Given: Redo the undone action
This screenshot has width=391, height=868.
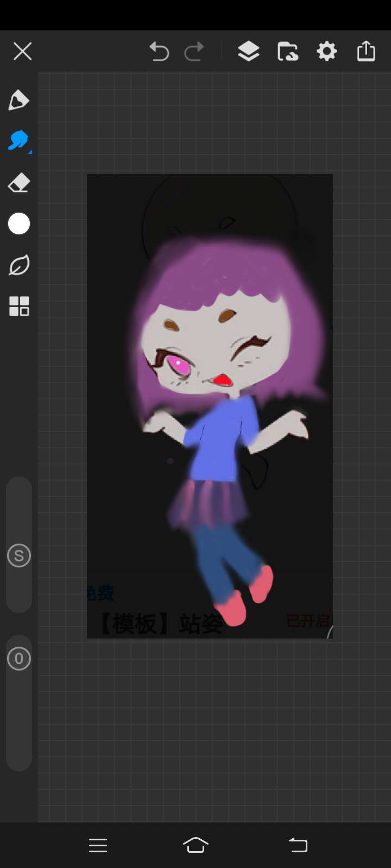Looking at the screenshot, I should pos(194,52).
